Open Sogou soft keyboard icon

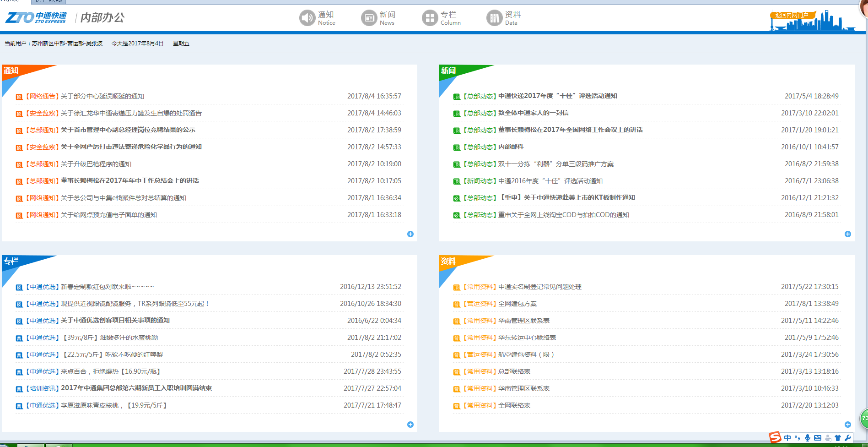(x=818, y=438)
